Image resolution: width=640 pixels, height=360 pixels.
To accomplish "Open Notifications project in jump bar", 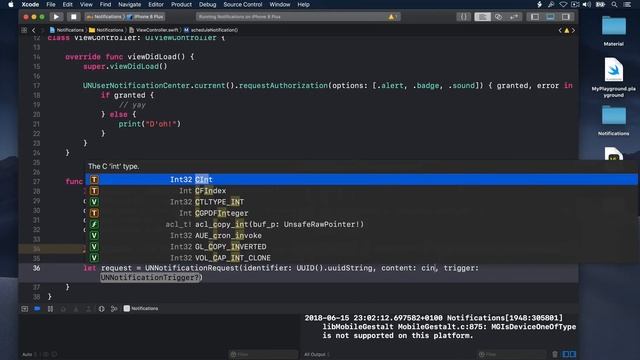I will click(67, 30).
